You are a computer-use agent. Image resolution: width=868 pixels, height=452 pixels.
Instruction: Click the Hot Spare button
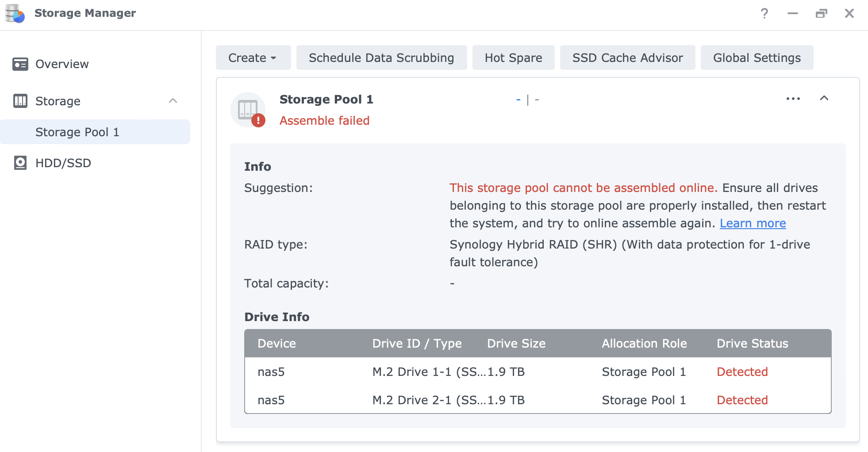(x=513, y=57)
